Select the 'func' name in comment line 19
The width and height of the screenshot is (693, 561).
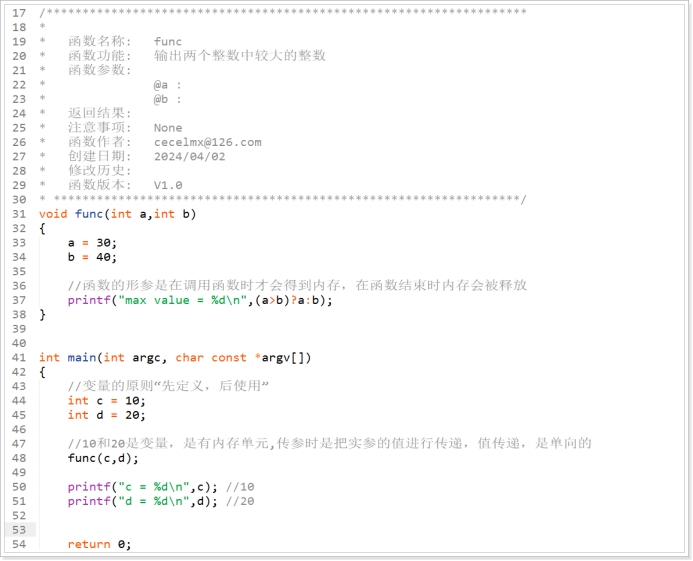coord(168,42)
